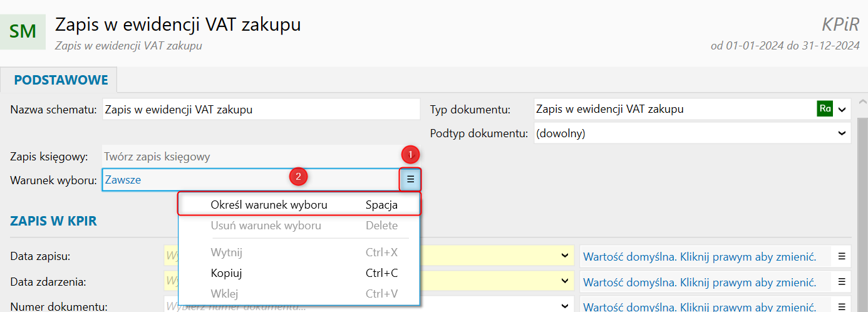
Task: Switch to the PODSTAWOWE tab
Action: 61,80
